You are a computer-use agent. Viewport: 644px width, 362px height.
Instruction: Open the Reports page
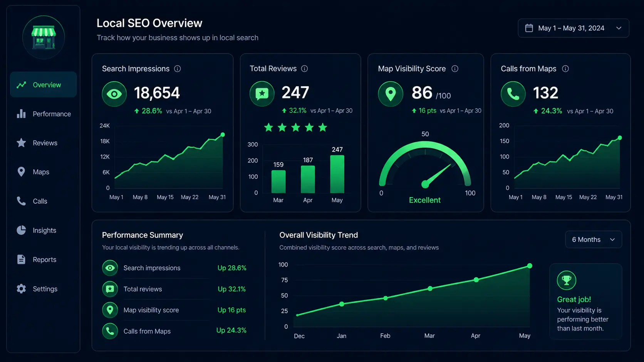coord(43,259)
